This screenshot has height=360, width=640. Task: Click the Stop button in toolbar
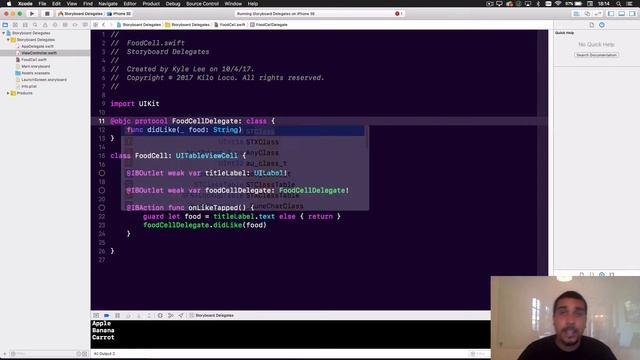(x=47, y=13)
